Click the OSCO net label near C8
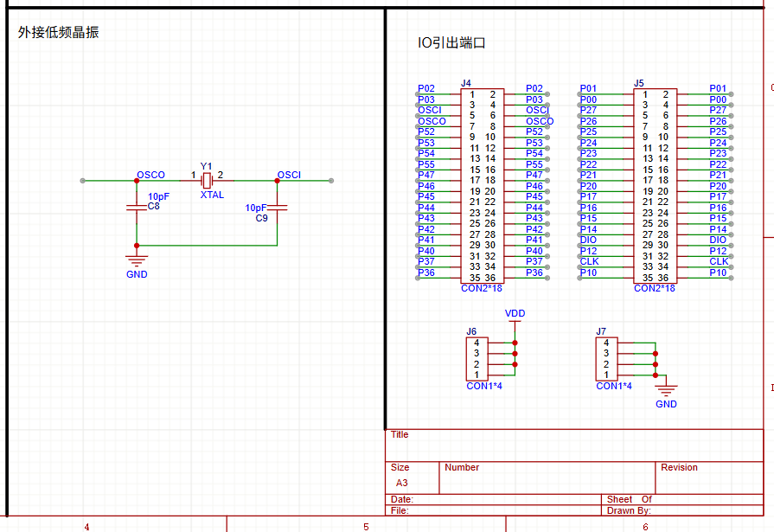Screen dimensions: 774x532 pyautogui.click(x=150, y=175)
